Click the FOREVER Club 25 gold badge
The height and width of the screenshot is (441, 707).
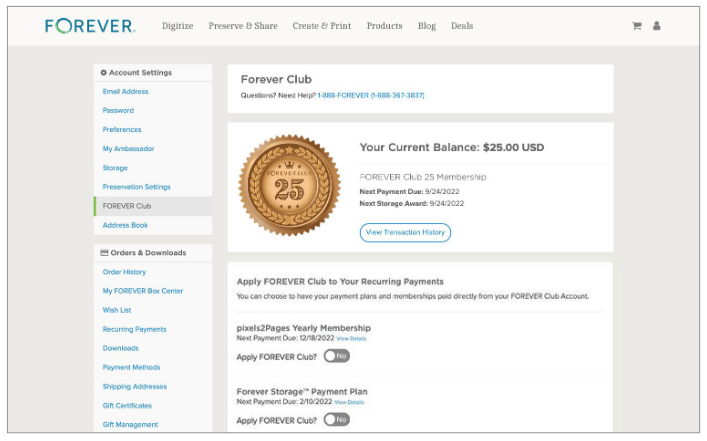pyautogui.click(x=289, y=185)
